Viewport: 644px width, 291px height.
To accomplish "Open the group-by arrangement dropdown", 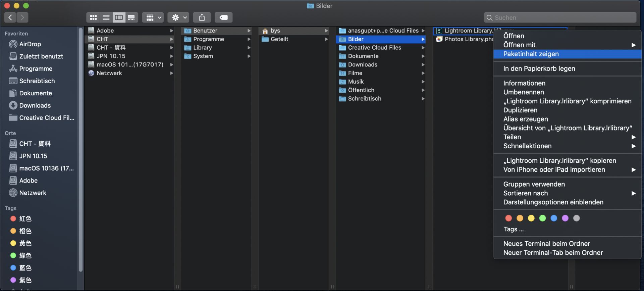I will click(153, 17).
